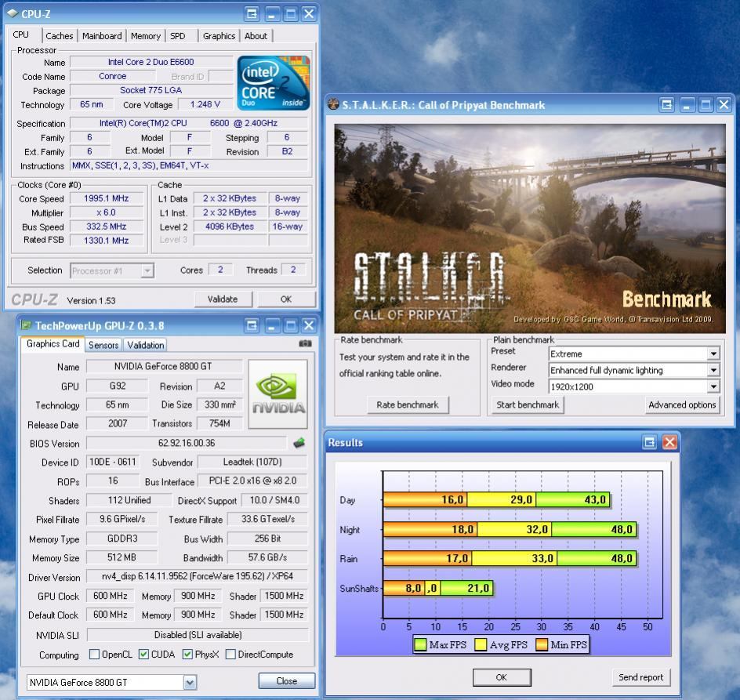Click the S.T.A.L.K.E.R. window extra title-bar icon
Viewport: 740px width, 700px height.
(x=667, y=104)
